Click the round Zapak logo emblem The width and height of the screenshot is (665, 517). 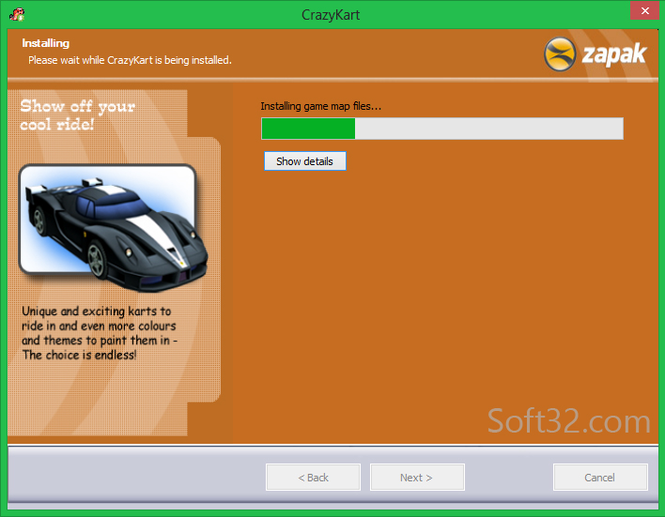tap(562, 55)
